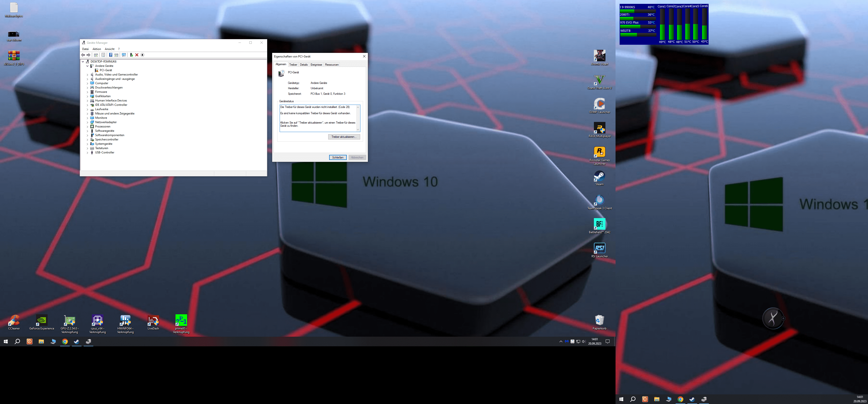Select PCI-Gerät entry in device tree
The height and width of the screenshot is (404, 868).
(106, 70)
